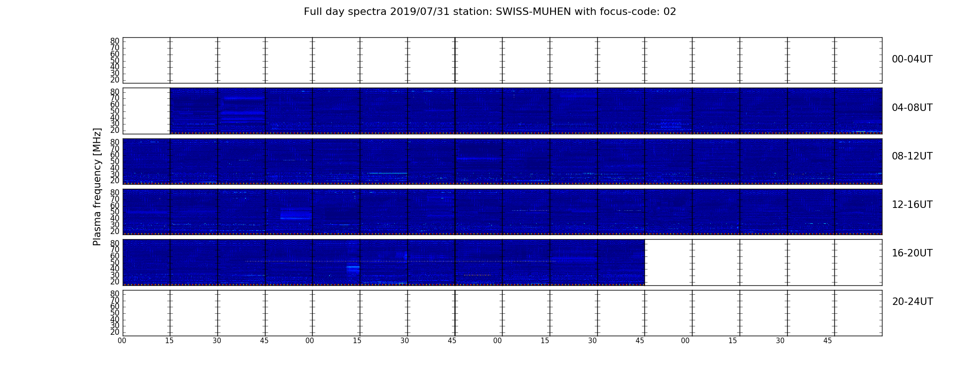Select the 04-08UT panel label
980x373 pixels.
coord(912,108)
